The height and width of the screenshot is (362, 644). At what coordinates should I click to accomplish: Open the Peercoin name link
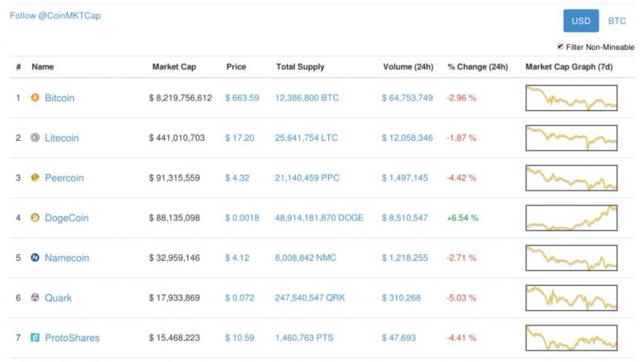(64, 178)
